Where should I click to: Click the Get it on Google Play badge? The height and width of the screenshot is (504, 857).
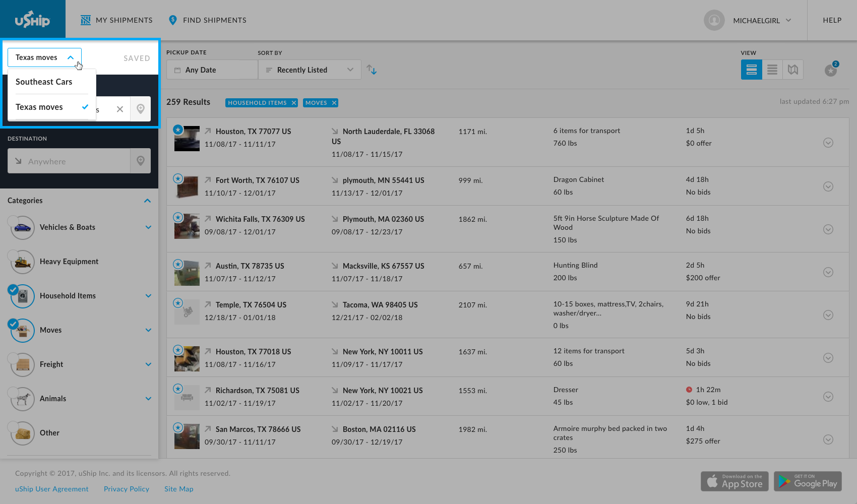click(808, 481)
